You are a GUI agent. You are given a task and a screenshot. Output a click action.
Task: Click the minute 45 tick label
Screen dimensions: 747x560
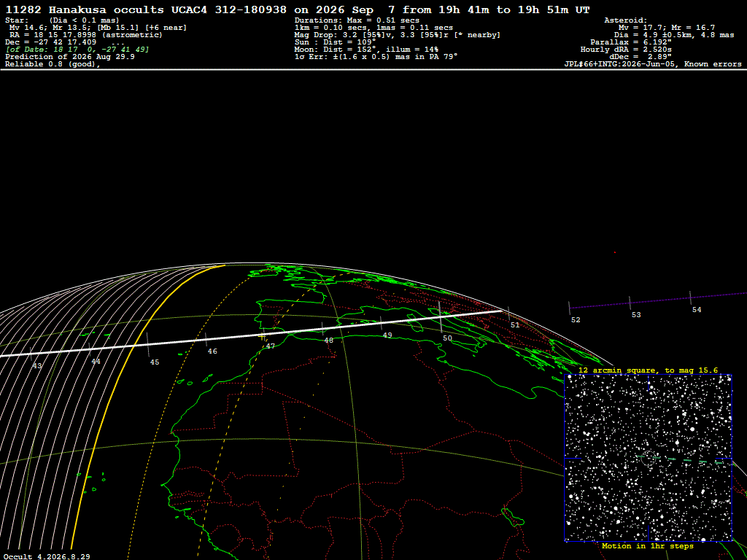[155, 362]
